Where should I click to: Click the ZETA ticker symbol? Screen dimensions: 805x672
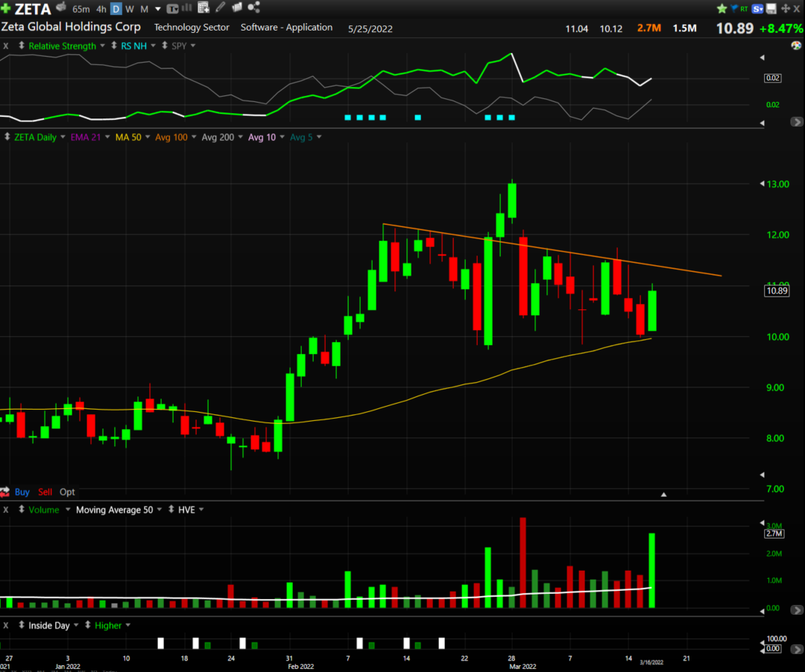33,9
